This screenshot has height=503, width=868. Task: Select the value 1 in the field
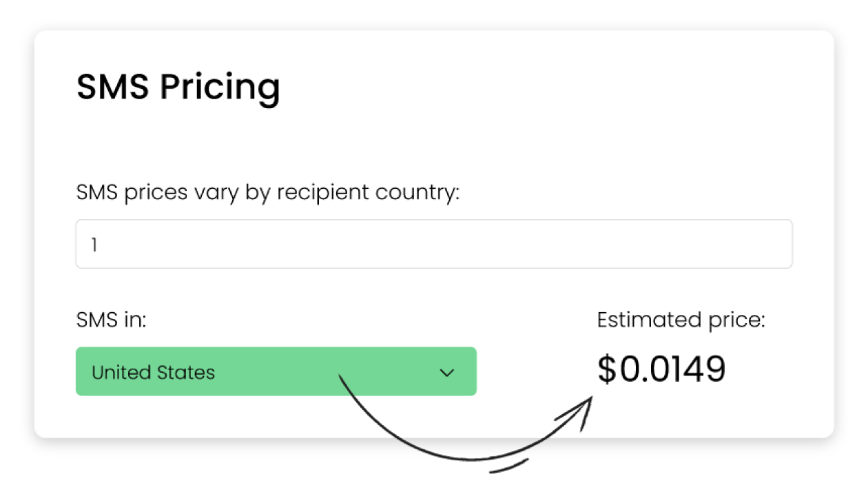click(94, 244)
